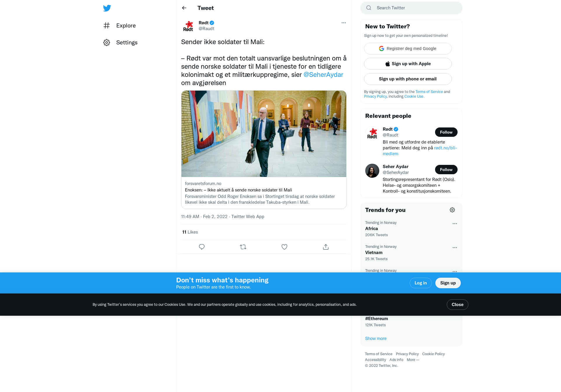Like the tweet with the heart icon

point(284,247)
